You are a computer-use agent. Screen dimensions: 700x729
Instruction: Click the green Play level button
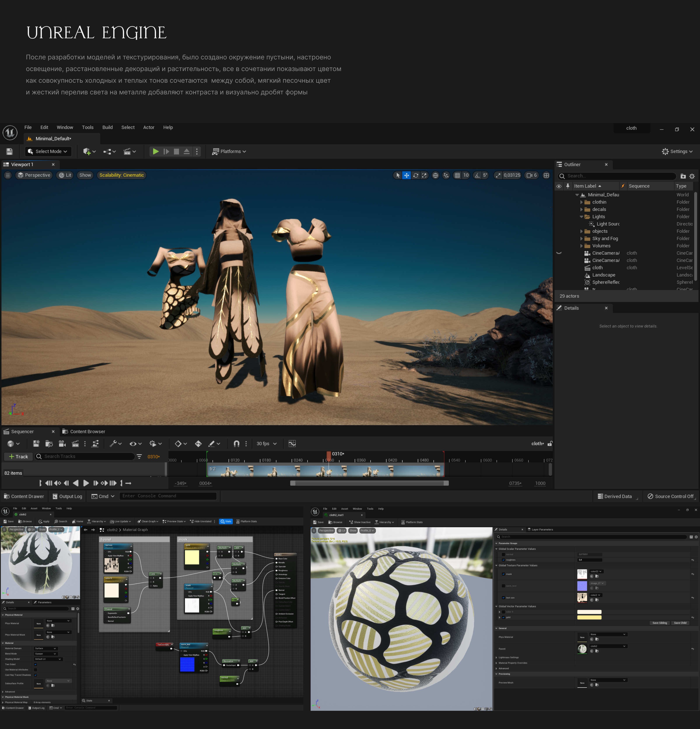tap(156, 151)
